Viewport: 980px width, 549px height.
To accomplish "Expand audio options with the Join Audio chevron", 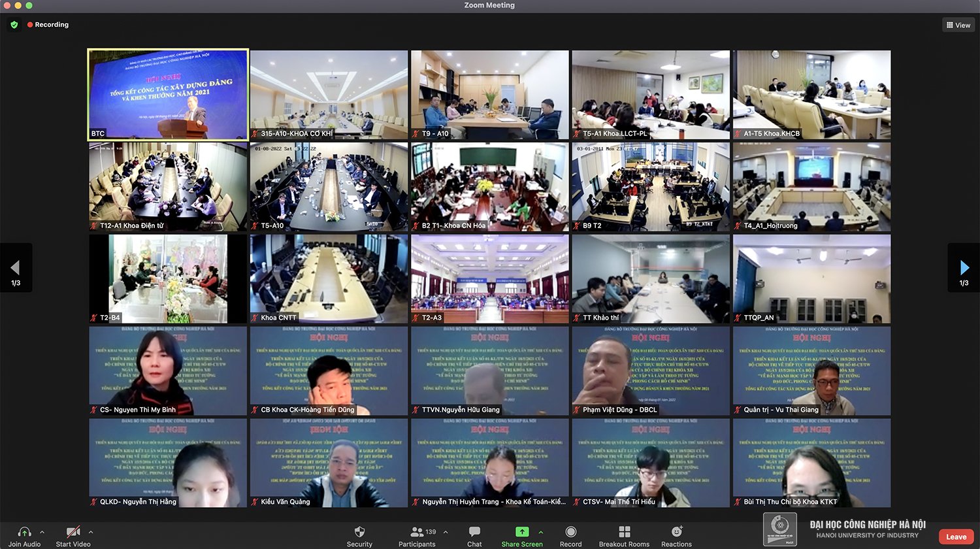I will pos(42,531).
